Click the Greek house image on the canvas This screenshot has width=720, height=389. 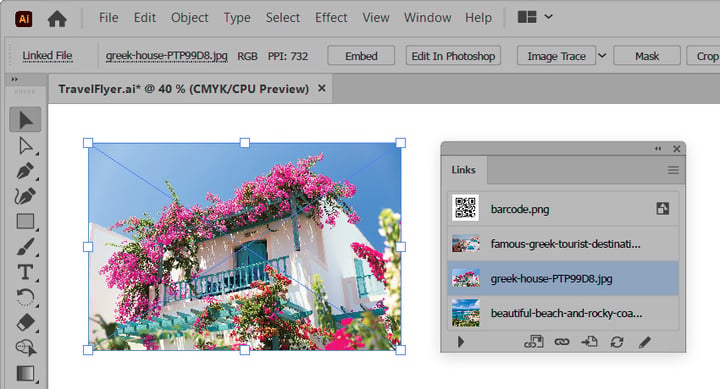click(x=244, y=247)
